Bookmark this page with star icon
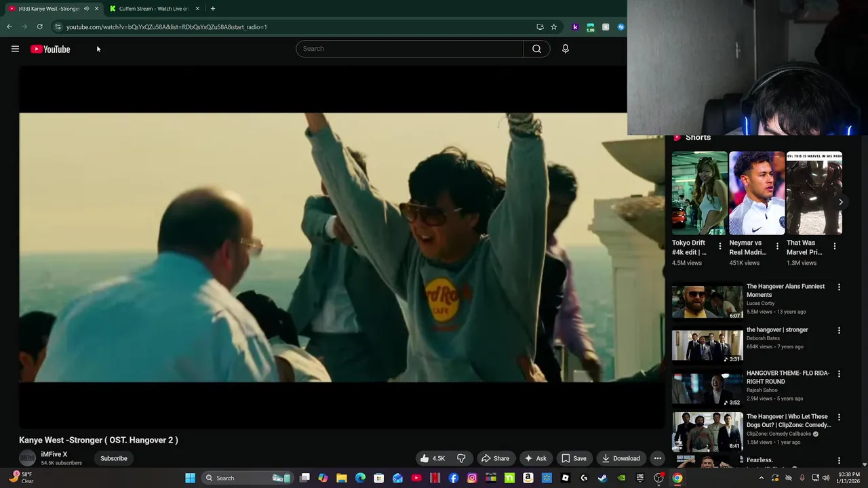The height and width of the screenshot is (488, 868). tap(554, 27)
